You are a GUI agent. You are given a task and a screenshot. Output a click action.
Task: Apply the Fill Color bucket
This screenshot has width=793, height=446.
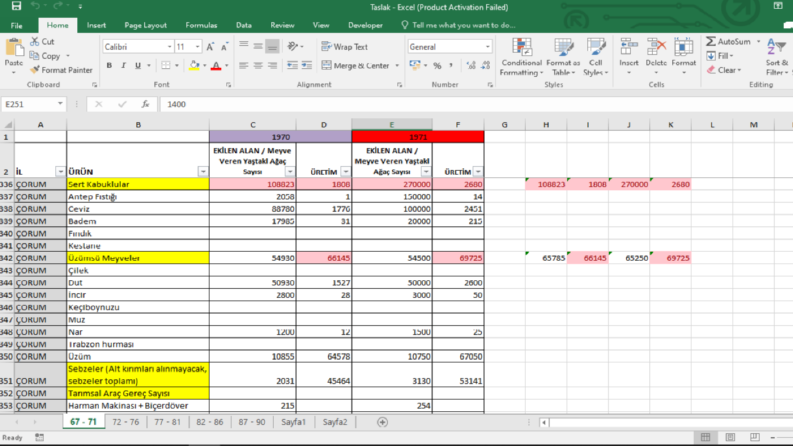point(194,65)
